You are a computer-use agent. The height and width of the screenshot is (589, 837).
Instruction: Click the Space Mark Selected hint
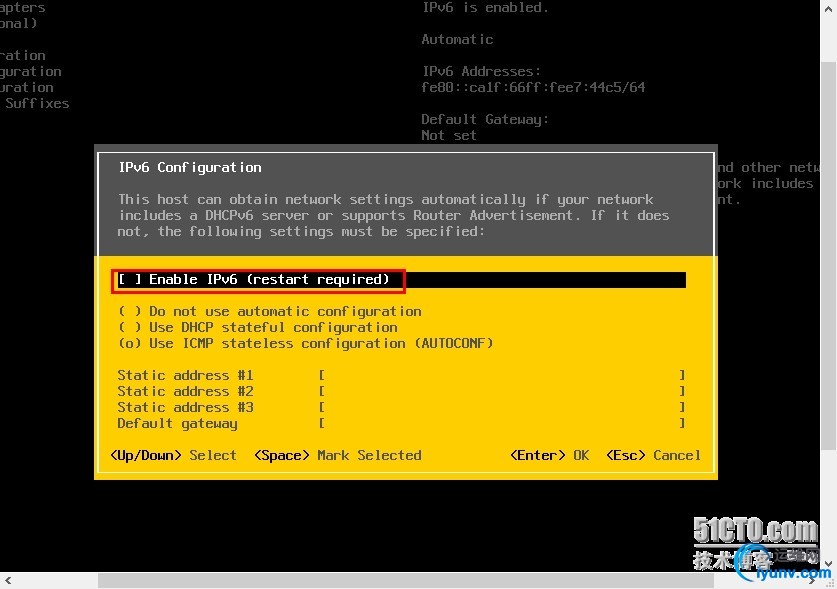(338, 456)
